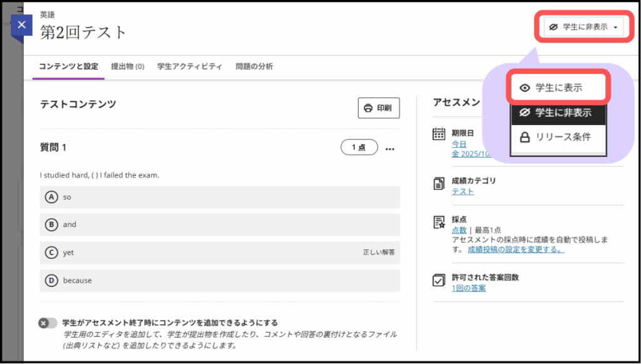
Task: Open the 質問 1 three-dot options menu
Action: (390, 148)
